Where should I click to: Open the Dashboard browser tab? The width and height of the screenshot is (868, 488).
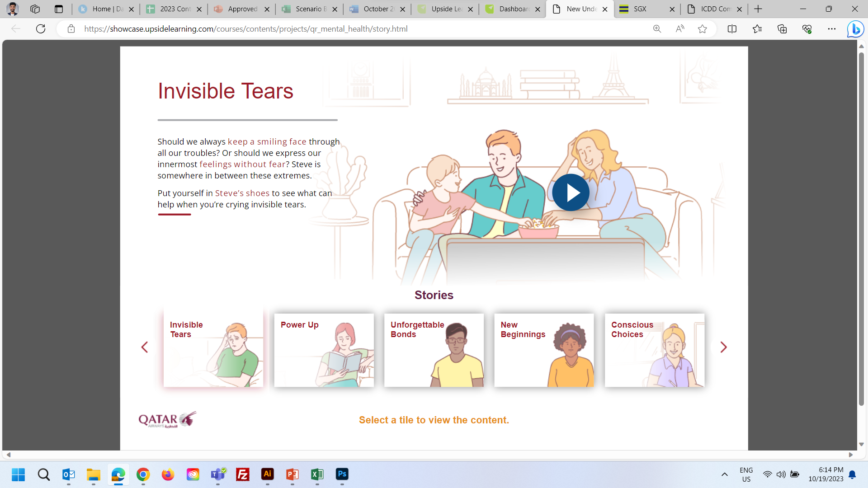pos(511,9)
